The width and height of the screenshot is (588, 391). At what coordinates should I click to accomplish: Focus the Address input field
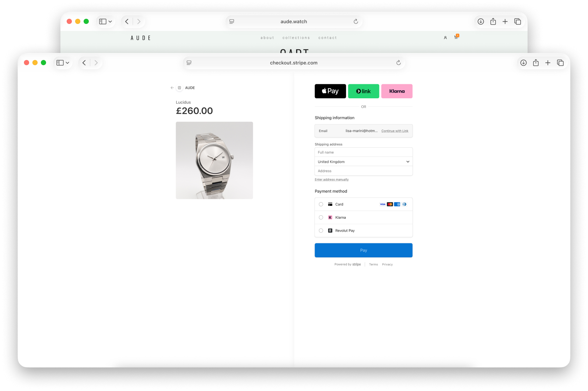(x=364, y=171)
